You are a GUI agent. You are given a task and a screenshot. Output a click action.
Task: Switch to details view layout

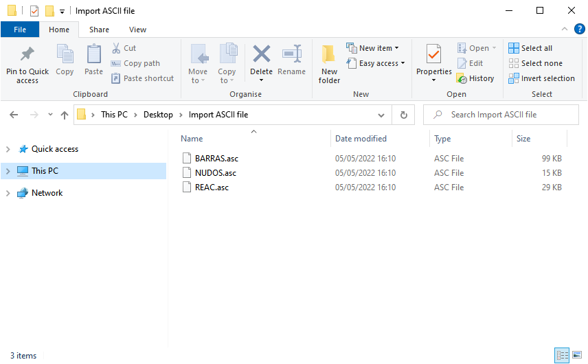tap(562, 355)
